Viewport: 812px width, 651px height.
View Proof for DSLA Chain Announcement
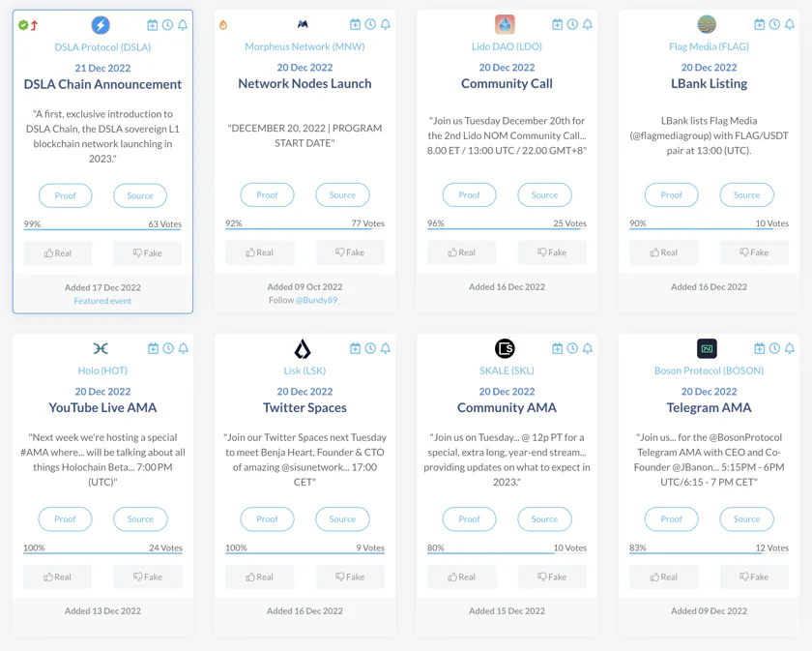click(x=66, y=195)
